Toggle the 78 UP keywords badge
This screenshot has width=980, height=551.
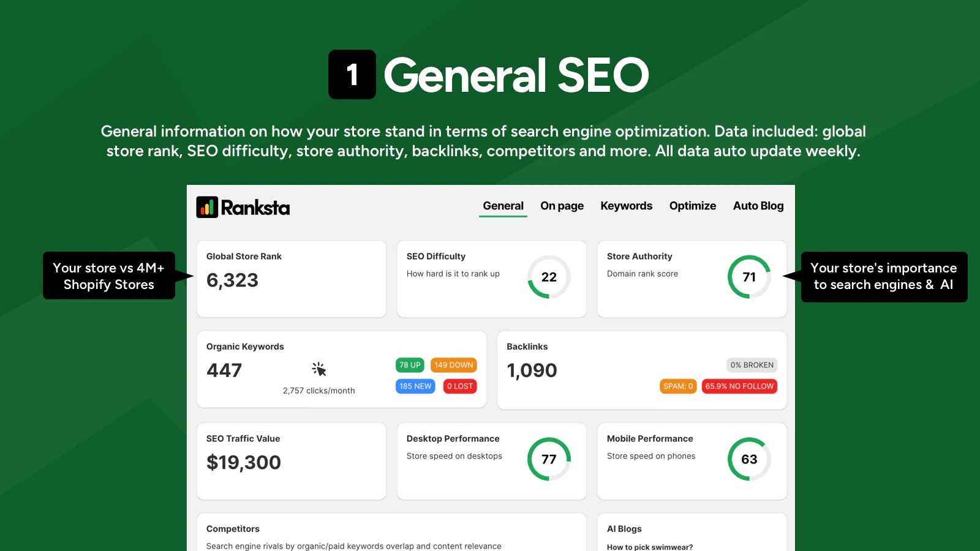point(410,365)
